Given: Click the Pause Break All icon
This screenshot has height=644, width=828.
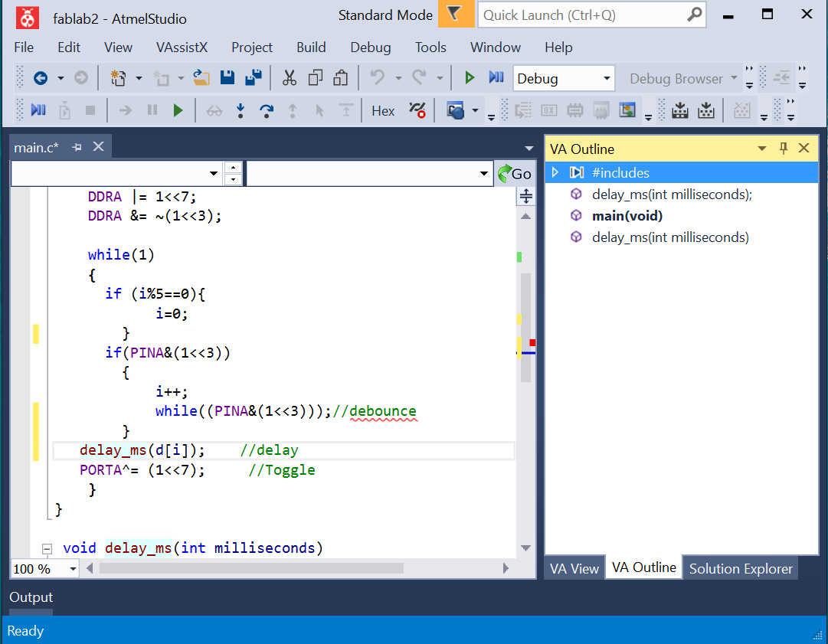Looking at the screenshot, I should tap(152, 110).
